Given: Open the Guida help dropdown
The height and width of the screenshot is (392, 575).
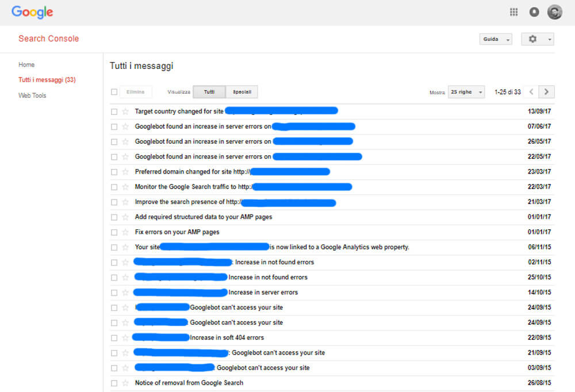Looking at the screenshot, I should 496,39.
